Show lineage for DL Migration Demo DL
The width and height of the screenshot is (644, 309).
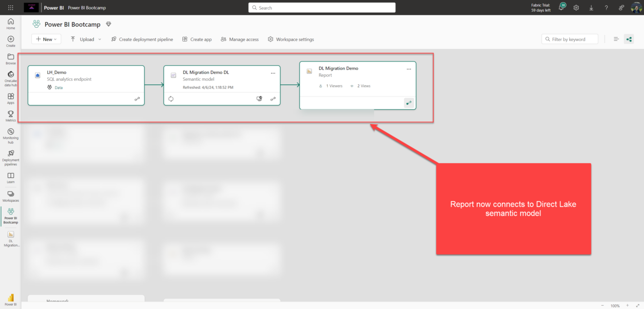click(x=273, y=98)
